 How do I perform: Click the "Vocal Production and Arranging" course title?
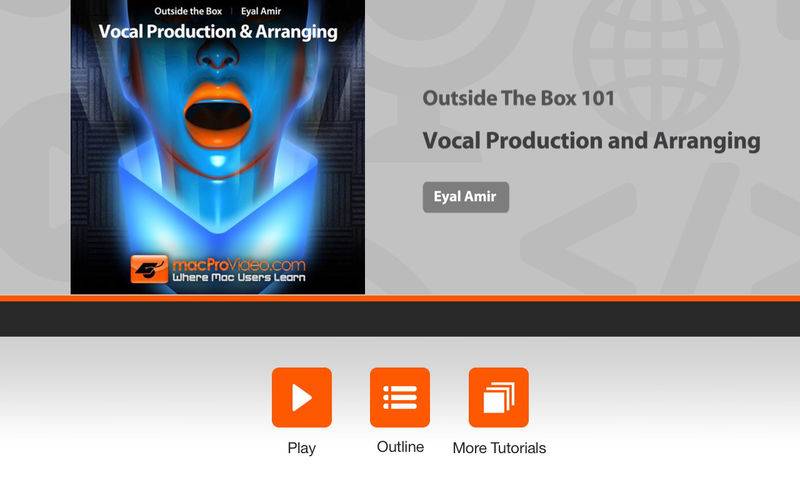591,141
